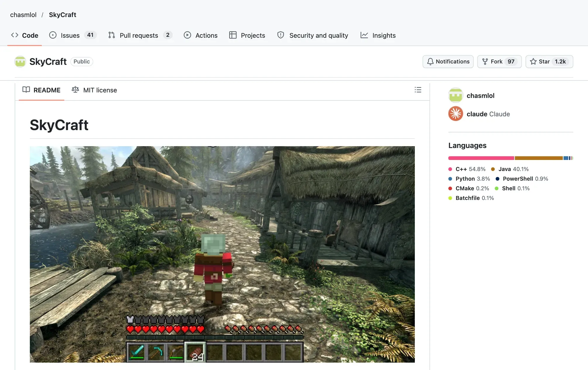Click the chasmlol owner breadcrumb link
Screen dimensions: 588x370
click(23, 15)
